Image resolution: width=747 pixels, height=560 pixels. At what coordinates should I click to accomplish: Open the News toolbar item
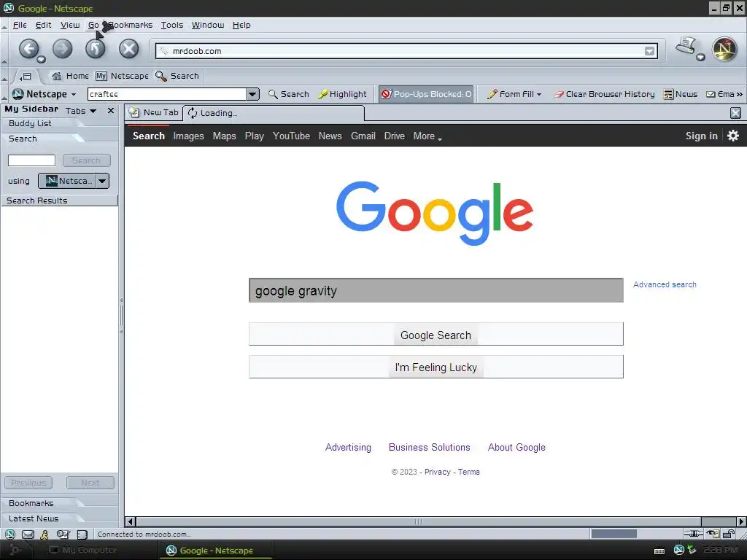tap(681, 94)
